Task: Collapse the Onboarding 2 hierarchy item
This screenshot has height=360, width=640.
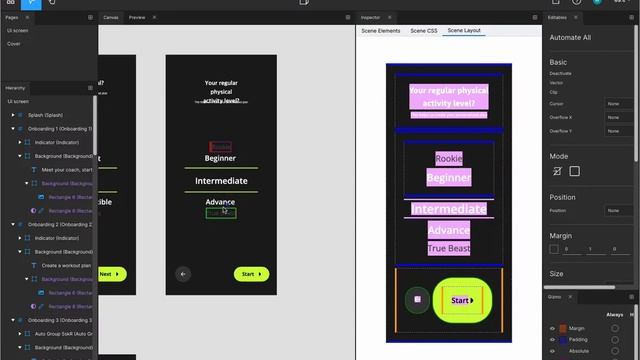Action: pyautogui.click(x=13, y=224)
